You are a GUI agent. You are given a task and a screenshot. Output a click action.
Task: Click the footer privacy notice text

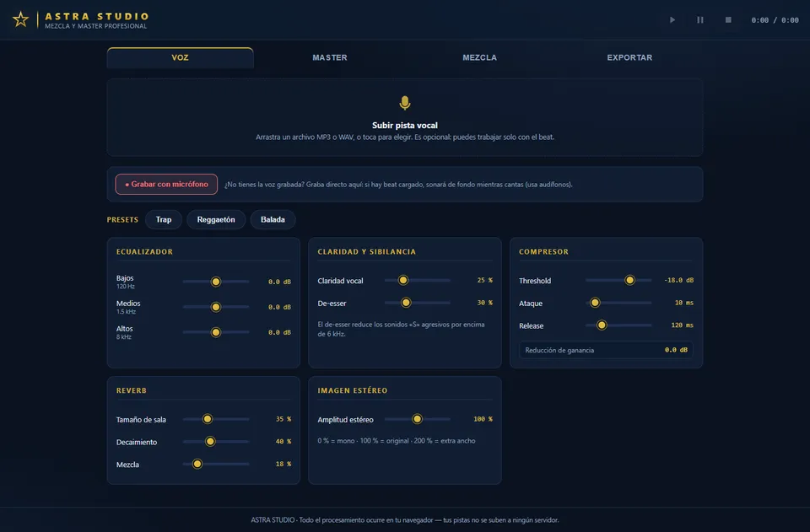pyautogui.click(x=404, y=520)
